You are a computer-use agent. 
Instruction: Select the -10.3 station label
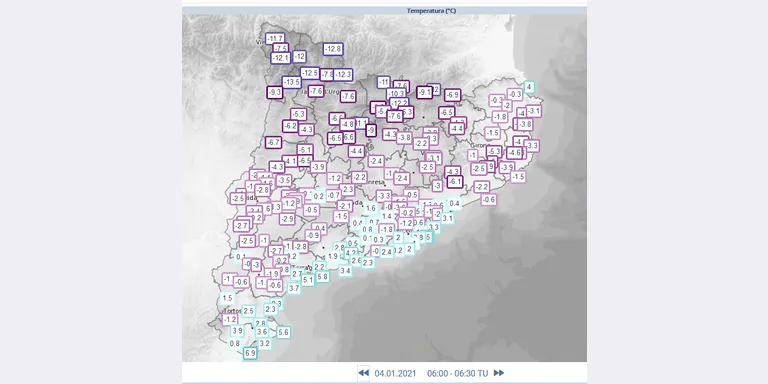point(396,94)
